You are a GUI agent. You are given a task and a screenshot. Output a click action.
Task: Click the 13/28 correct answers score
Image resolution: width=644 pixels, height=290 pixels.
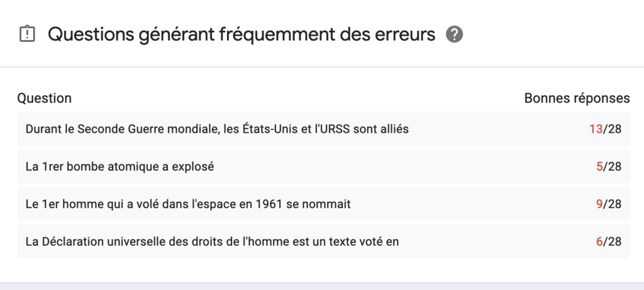coord(605,129)
